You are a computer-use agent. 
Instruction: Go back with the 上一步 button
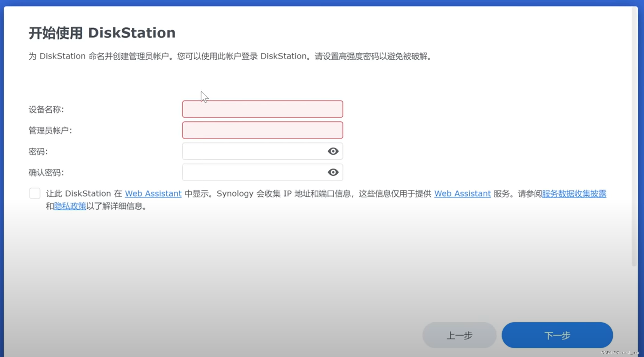[x=459, y=335]
